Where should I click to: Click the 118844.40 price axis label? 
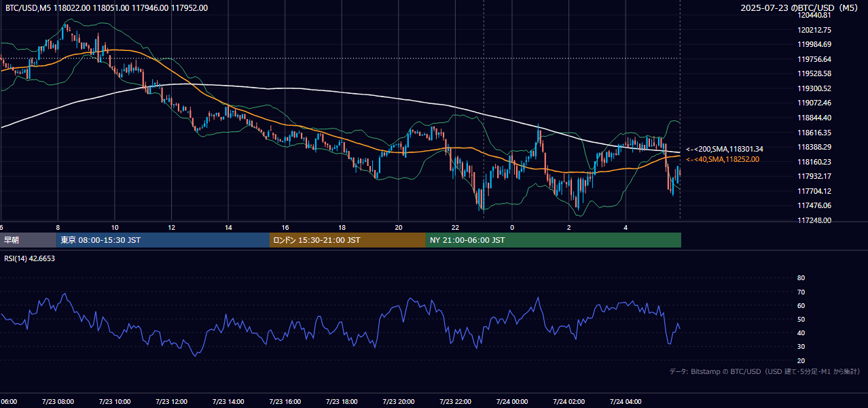pyautogui.click(x=814, y=118)
